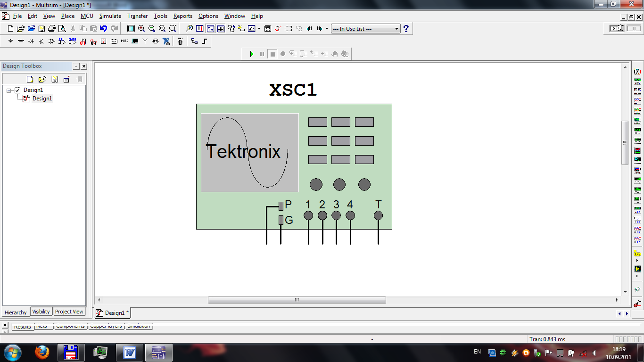The height and width of the screenshot is (362, 644).
Task: Toggle the Design1 checkbox in the tree
Action: point(18,90)
